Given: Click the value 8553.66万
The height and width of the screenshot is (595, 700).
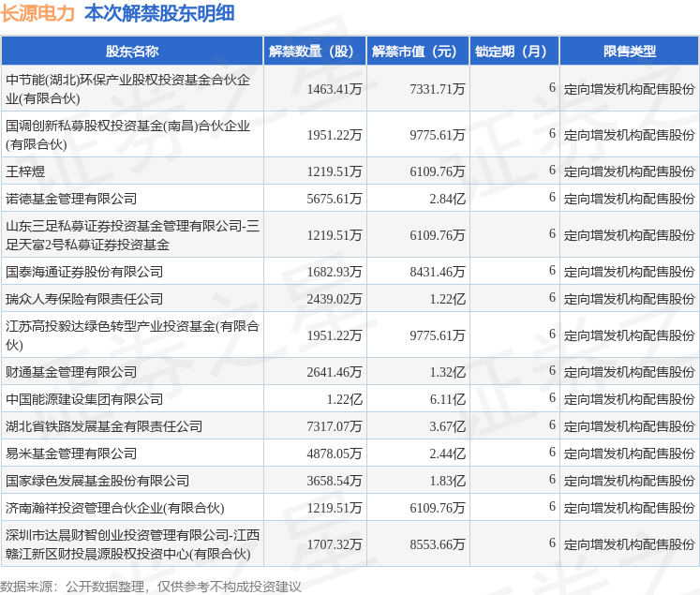Looking at the screenshot, I should coord(438,544).
